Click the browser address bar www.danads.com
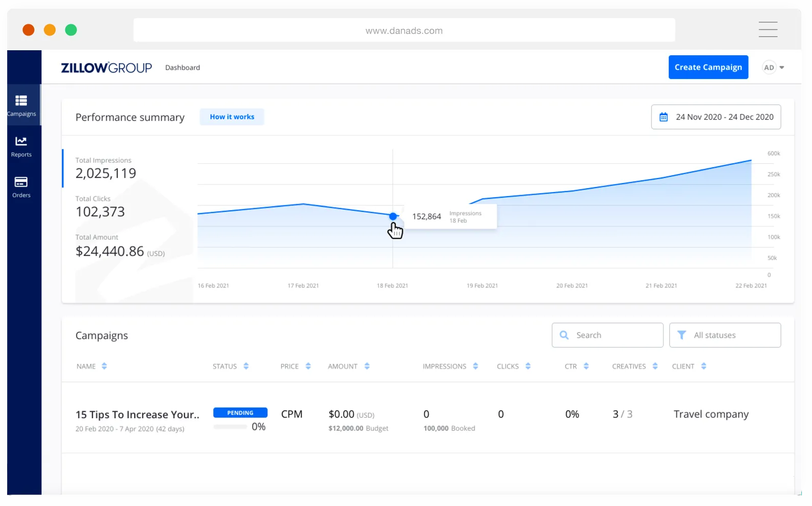 [x=404, y=30]
